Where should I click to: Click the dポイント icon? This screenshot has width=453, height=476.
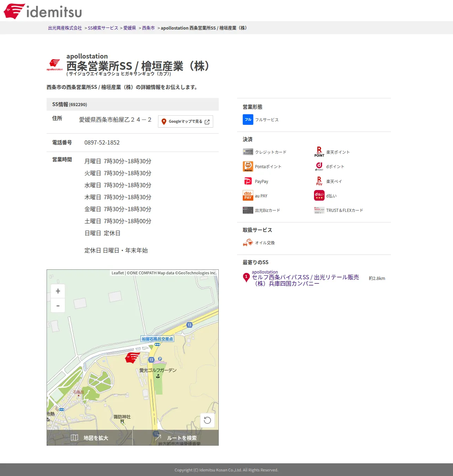(x=319, y=166)
